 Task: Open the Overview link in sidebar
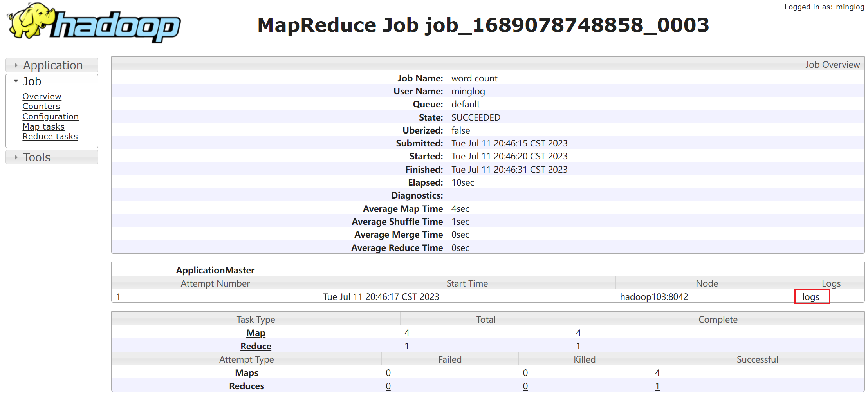pos(42,96)
